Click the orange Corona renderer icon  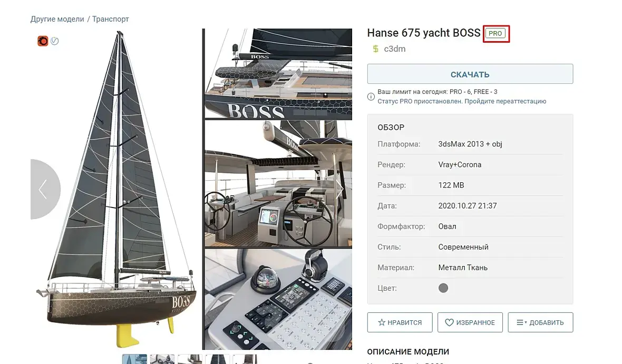point(43,41)
